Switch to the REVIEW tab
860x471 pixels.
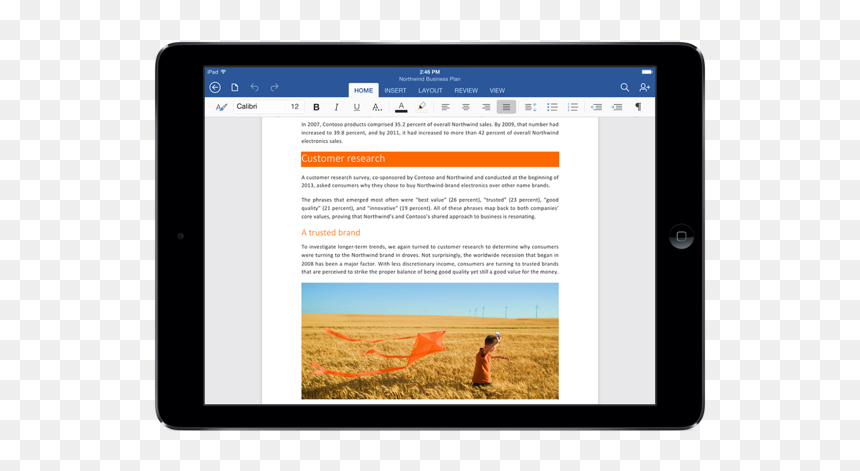(466, 90)
